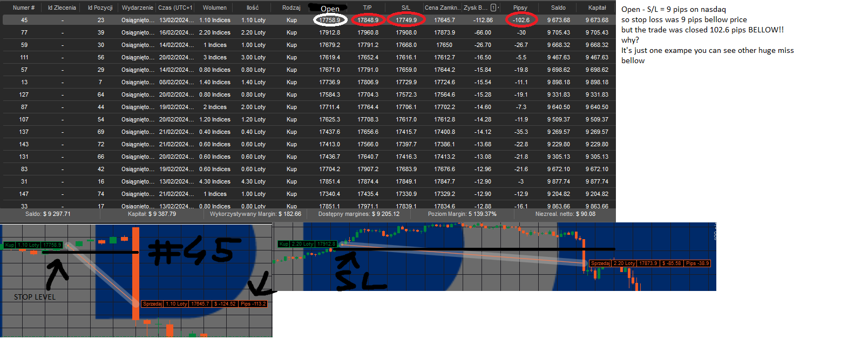868x339 pixels.
Task: Sort the table by the Pipsy column
Action: (520, 8)
